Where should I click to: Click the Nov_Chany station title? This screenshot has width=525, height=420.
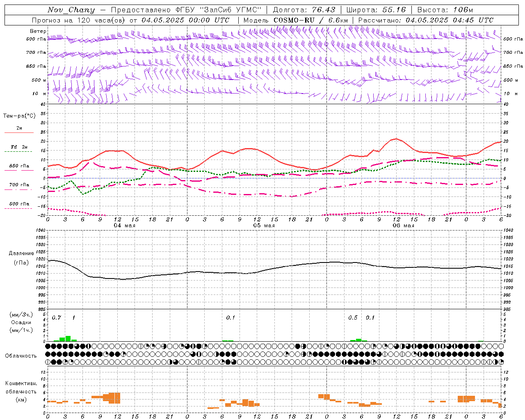tap(71, 10)
